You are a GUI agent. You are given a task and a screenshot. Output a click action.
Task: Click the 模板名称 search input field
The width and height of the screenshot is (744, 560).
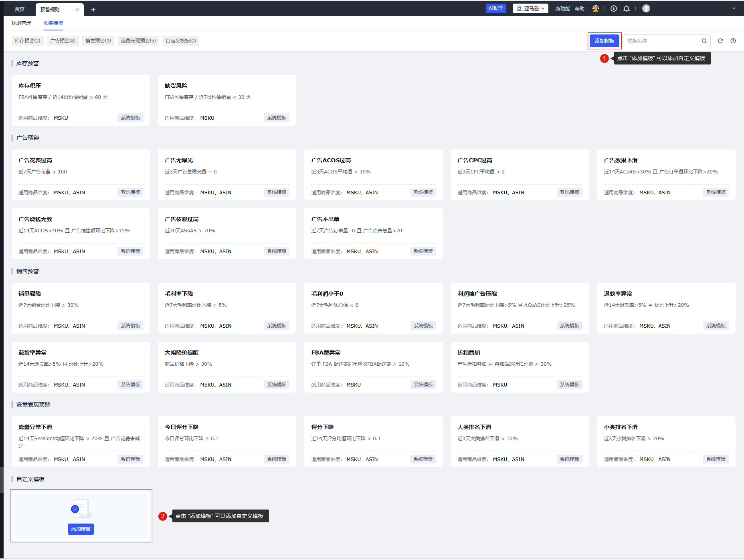point(661,41)
